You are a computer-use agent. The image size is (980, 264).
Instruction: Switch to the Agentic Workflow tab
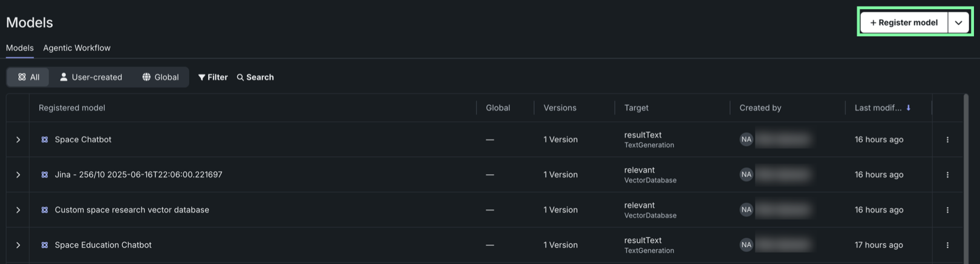pyautogui.click(x=77, y=48)
